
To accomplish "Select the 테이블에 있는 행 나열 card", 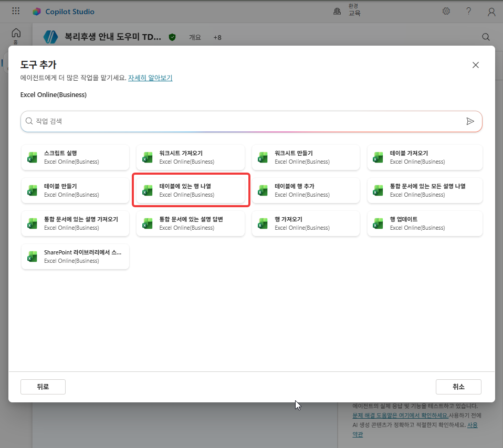I will (x=191, y=190).
